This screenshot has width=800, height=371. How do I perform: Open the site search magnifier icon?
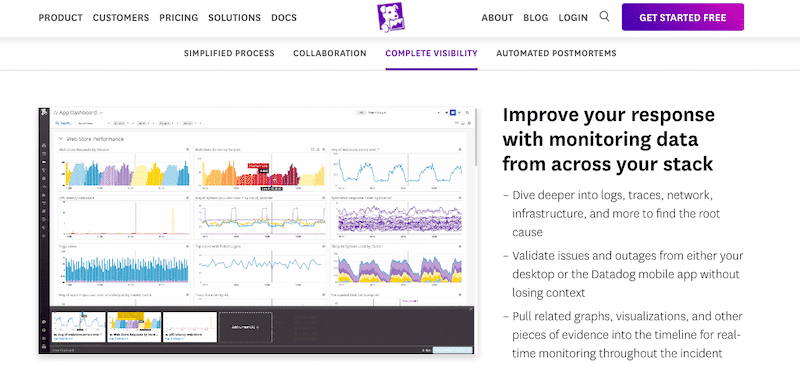(x=604, y=16)
